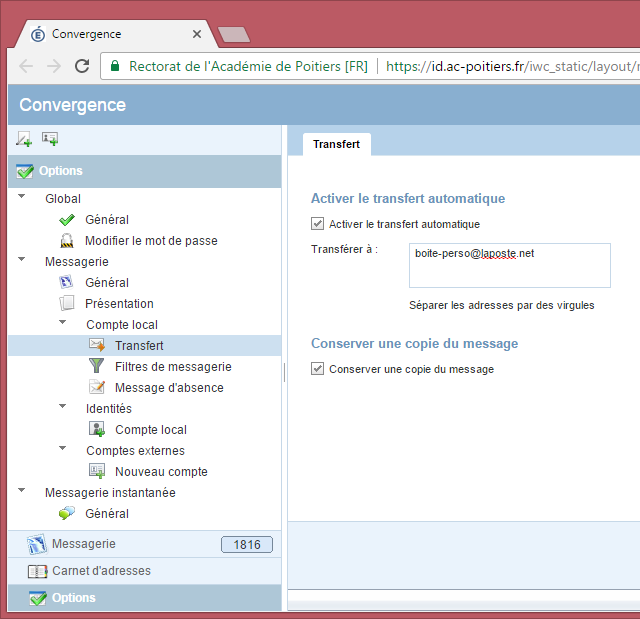Collapse the Compte local subsection arrow
640x619 pixels.
click(x=63, y=324)
